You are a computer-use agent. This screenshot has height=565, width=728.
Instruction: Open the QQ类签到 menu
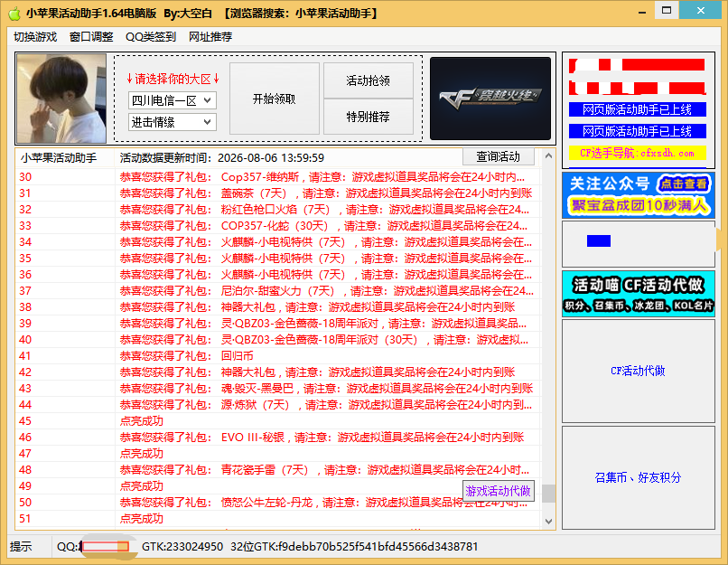[151, 37]
